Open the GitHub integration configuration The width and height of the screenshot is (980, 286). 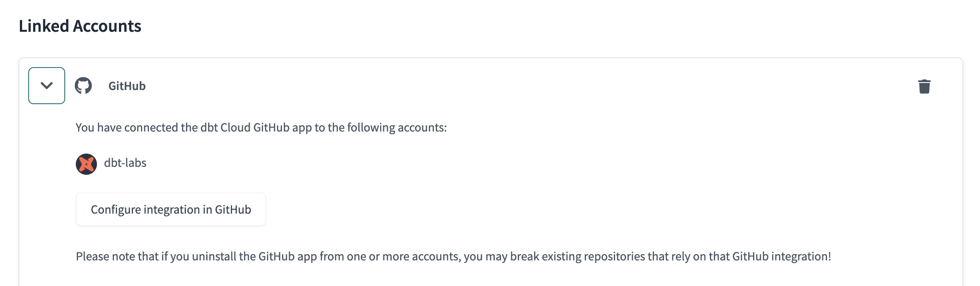(x=171, y=209)
